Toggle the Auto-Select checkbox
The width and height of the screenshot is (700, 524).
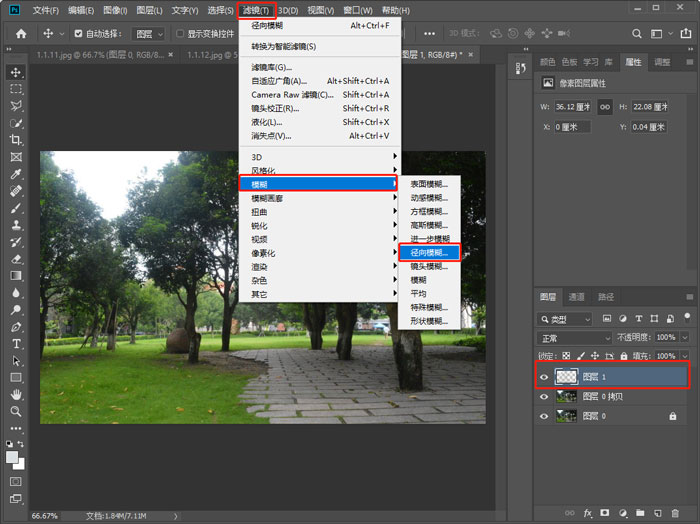pos(78,33)
